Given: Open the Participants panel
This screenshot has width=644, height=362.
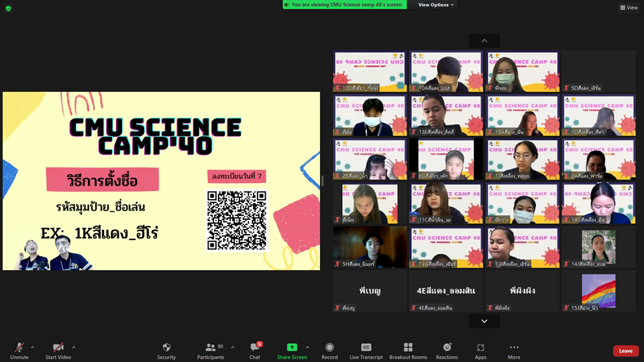Looking at the screenshot, I should [x=211, y=347].
